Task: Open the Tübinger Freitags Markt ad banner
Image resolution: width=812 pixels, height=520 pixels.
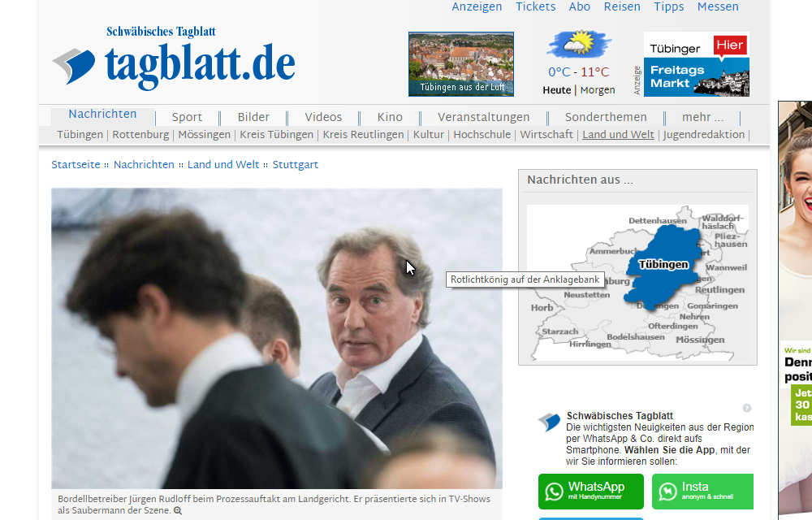Action: pyautogui.click(x=696, y=63)
